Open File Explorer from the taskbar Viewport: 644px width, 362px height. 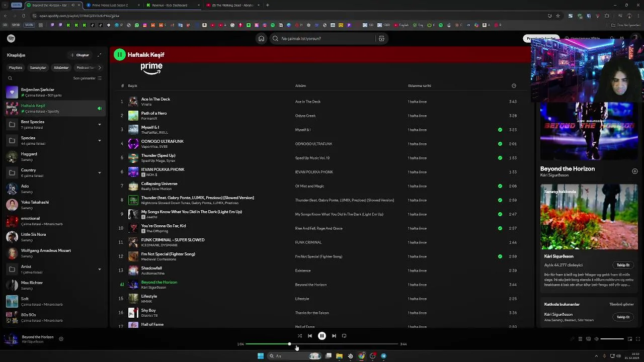(x=339, y=356)
